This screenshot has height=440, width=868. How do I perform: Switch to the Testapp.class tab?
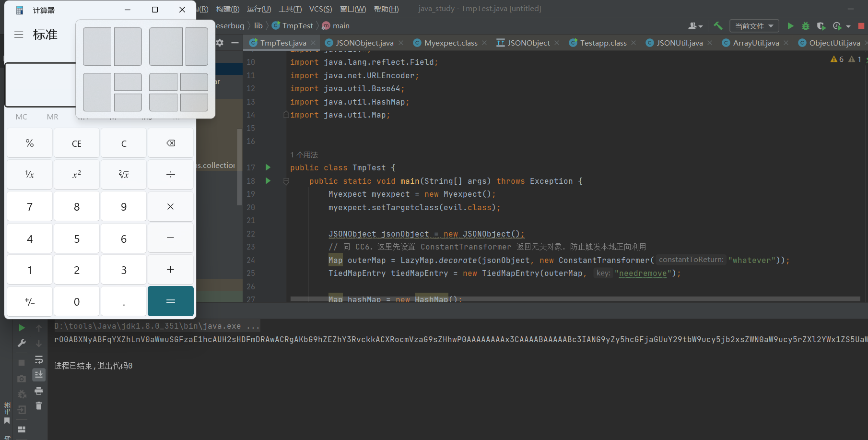tap(603, 43)
